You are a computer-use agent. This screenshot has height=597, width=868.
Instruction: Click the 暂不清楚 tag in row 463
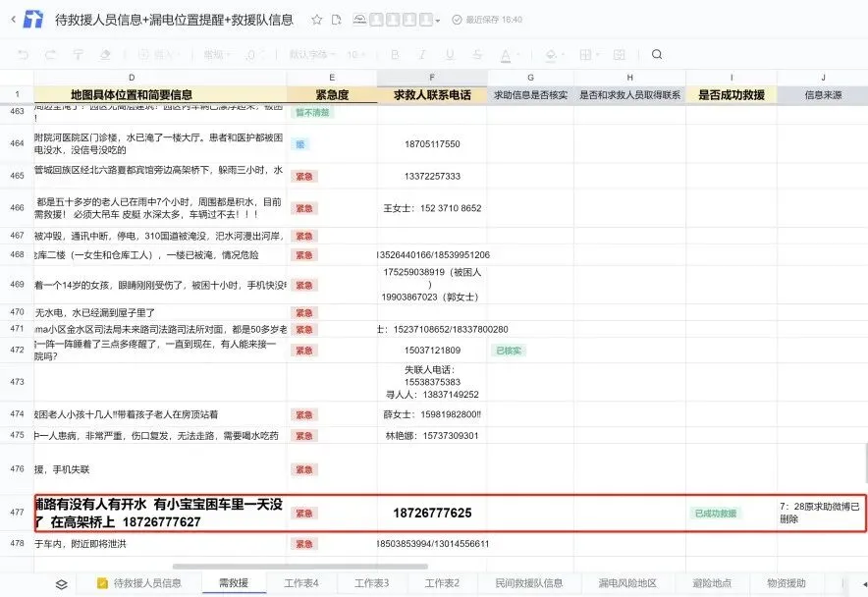tap(312, 112)
